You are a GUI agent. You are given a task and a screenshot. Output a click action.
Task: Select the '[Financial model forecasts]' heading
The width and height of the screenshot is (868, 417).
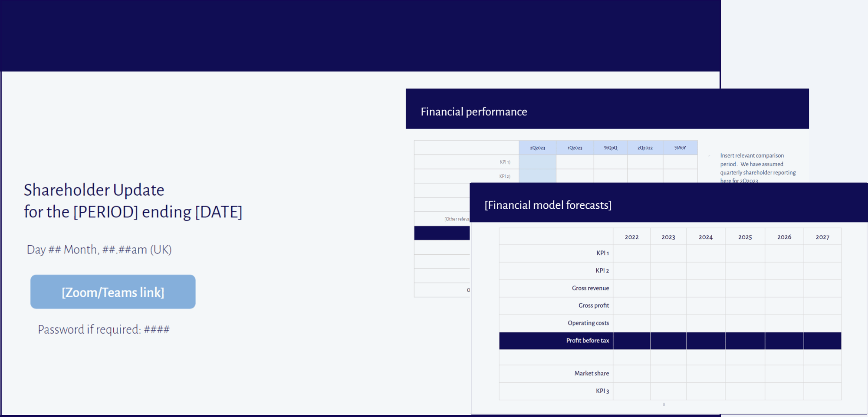(548, 205)
